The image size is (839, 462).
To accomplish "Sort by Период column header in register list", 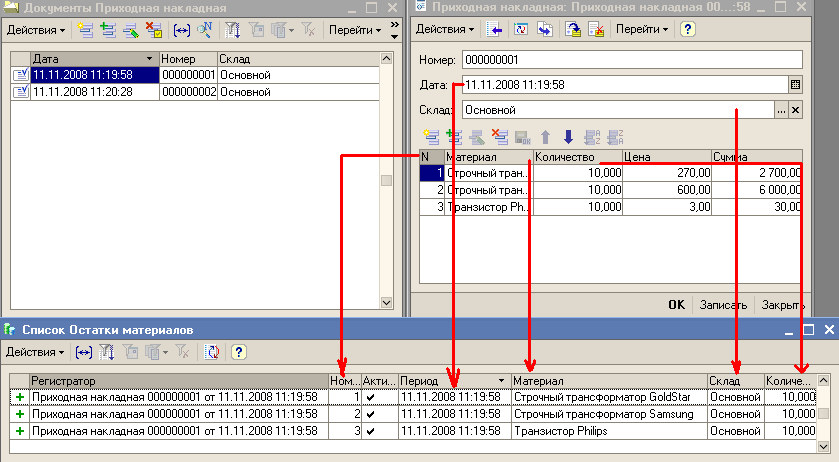I will point(454,381).
